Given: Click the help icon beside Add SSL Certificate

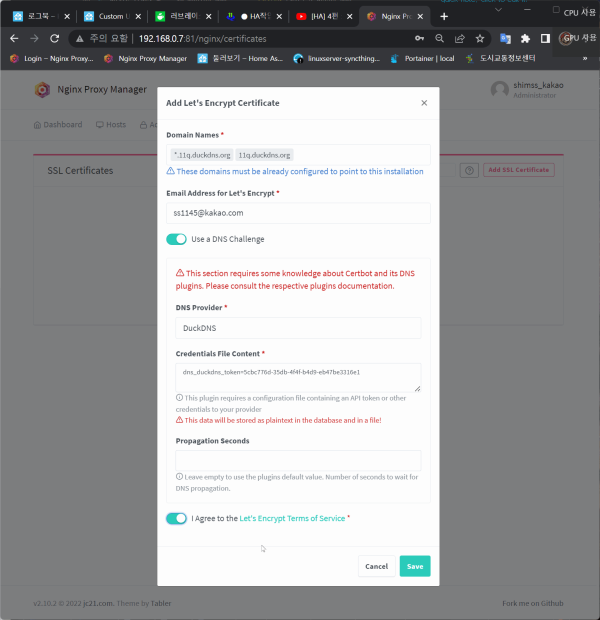Looking at the screenshot, I should [x=468, y=170].
